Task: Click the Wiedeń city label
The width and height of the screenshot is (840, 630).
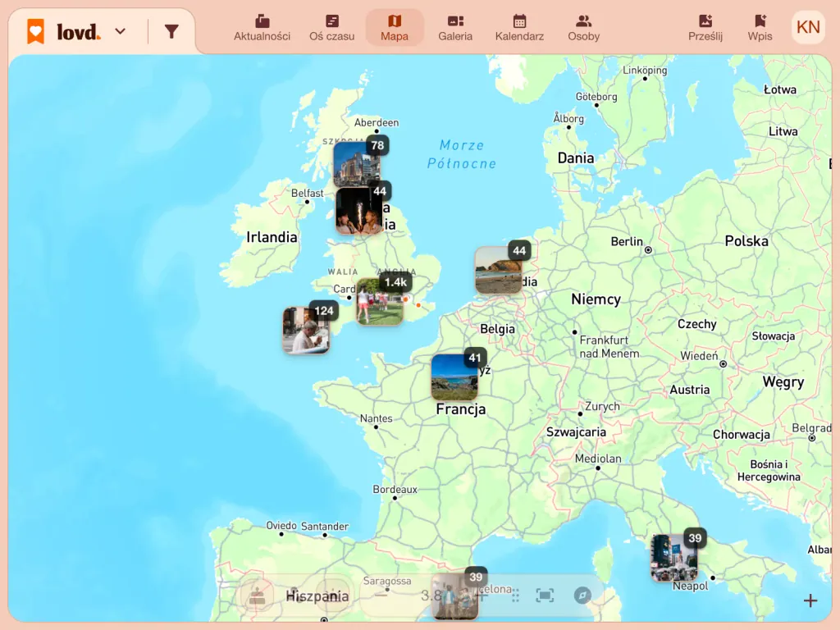Action: pos(699,356)
